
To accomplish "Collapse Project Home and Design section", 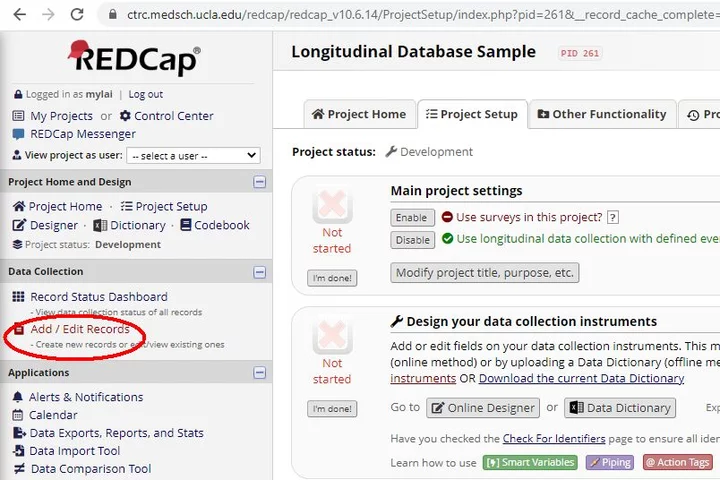I will pos(259,182).
